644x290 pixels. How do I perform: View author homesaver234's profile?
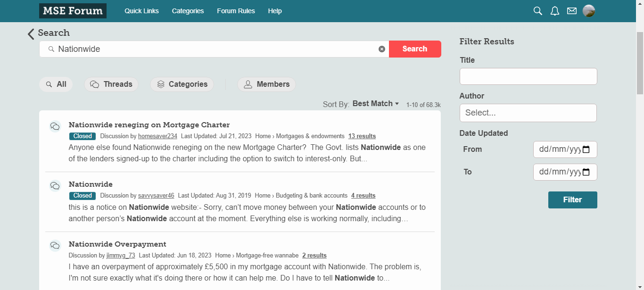pyautogui.click(x=157, y=136)
